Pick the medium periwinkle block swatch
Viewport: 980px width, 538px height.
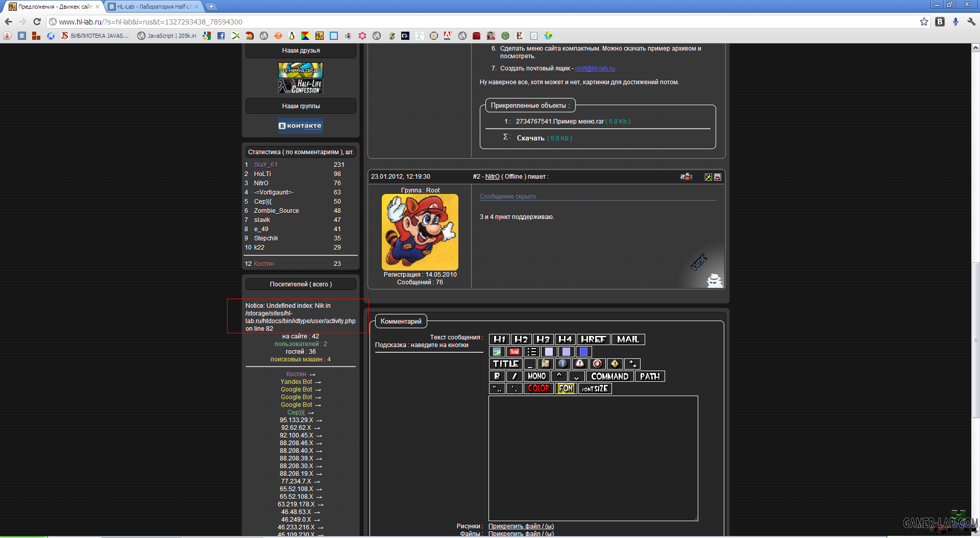click(566, 352)
